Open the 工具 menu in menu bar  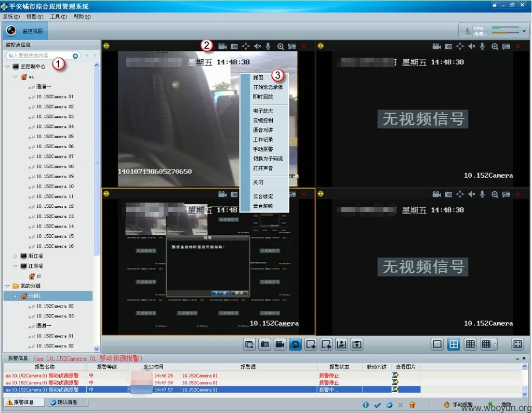tap(58, 17)
